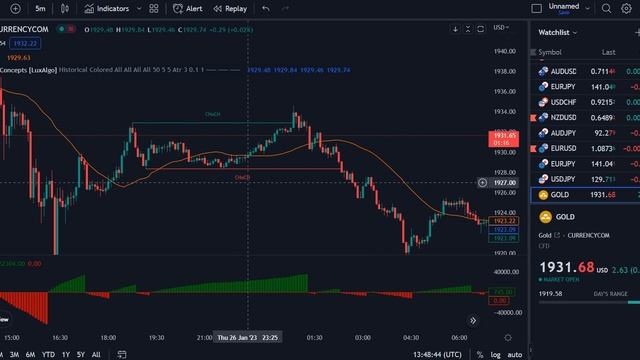
Task: Select AUDUSD in the watchlist
Action: pyautogui.click(x=585, y=71)
